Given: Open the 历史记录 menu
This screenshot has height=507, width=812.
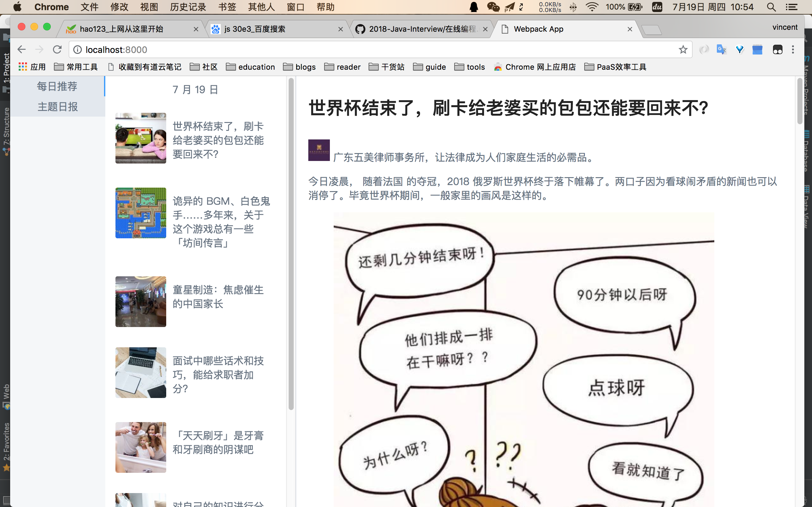Looking at the screenshot, I should click(188, 7).
